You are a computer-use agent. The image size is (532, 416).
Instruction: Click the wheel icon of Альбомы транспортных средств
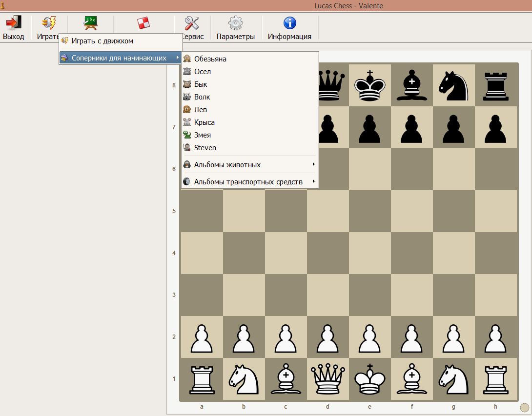tap(187, 181)
